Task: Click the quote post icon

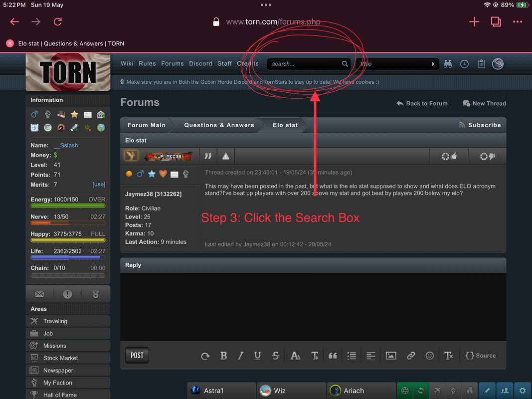Action: (208, 156)
